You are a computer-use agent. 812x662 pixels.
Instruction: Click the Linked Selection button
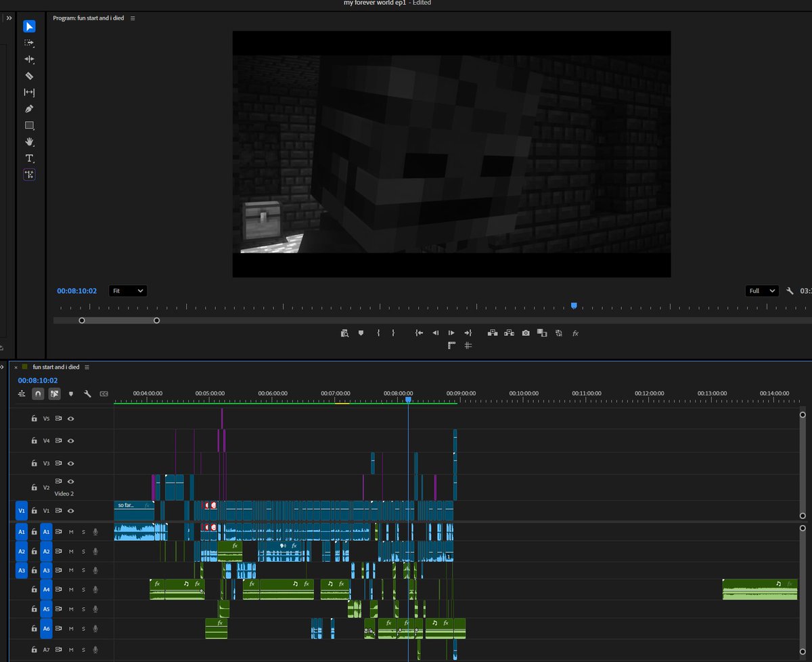pos(54,393)
